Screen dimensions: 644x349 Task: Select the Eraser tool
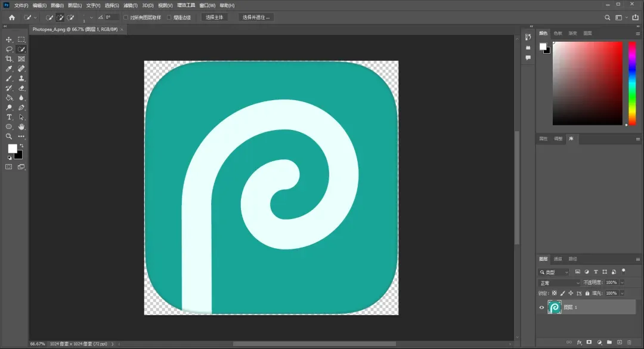[x=21, y=88]
